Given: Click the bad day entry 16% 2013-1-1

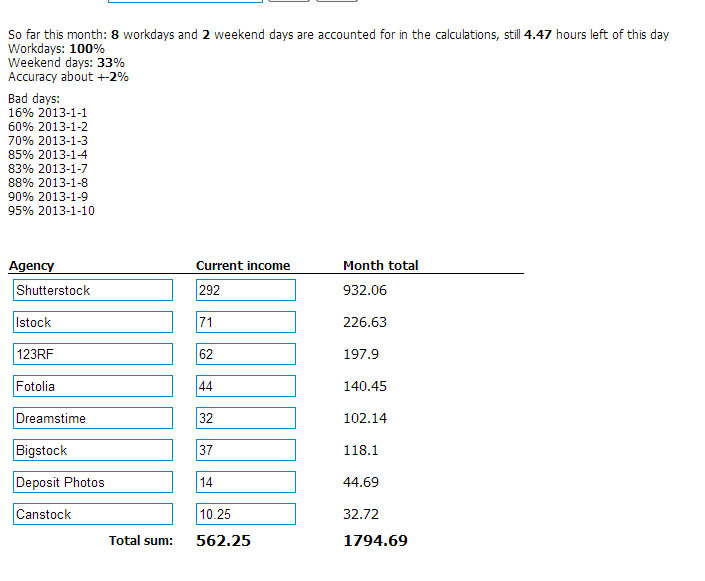Looking at the screenshot, I should pyautogui.click(x=48, y=112).
